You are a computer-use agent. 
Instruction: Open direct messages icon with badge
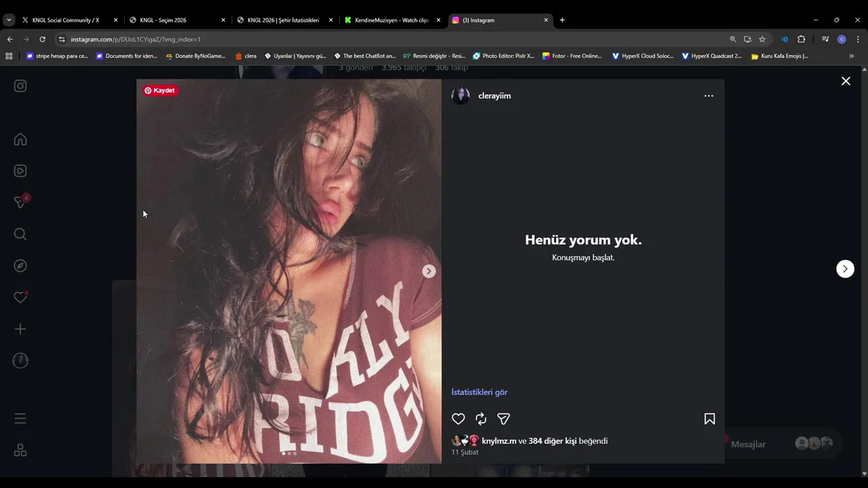coord(21,202)
